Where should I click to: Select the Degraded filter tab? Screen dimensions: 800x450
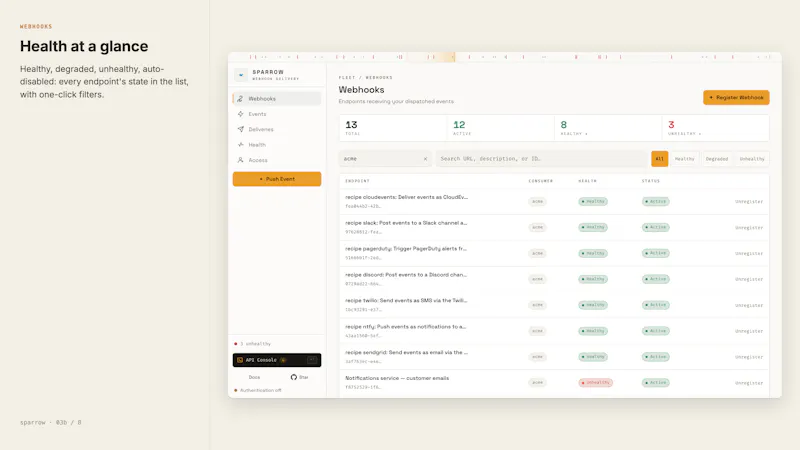click(717, 159)
